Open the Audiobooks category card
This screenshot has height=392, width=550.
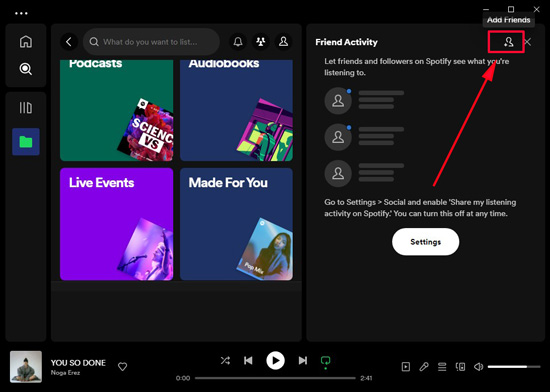pos(236,110)
